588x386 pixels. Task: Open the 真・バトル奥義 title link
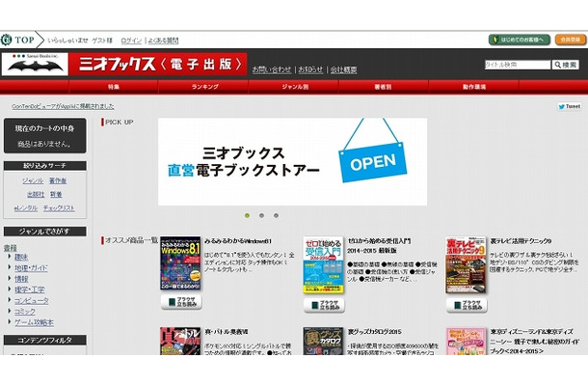coord(227,332)
